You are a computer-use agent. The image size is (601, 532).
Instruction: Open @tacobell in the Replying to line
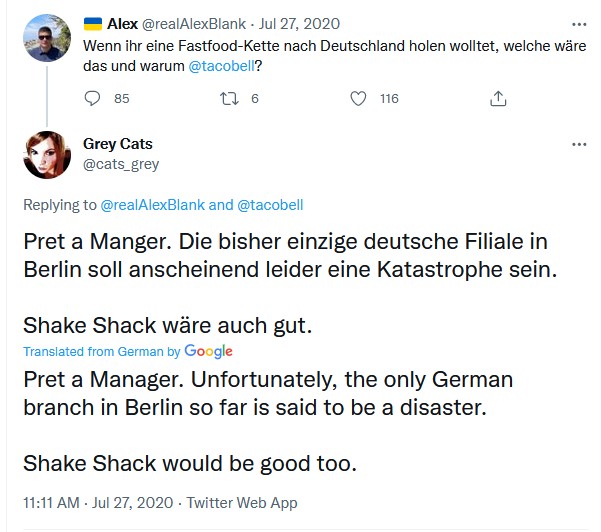pyautogui.click(x=270, y=205)
